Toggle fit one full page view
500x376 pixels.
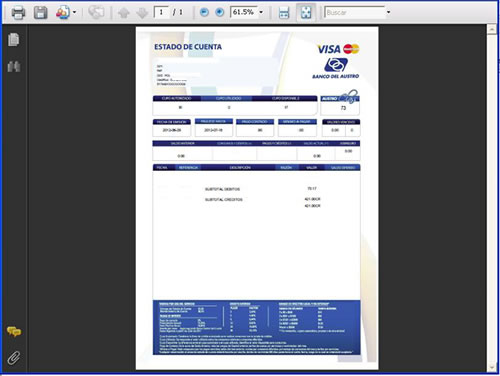306,13
